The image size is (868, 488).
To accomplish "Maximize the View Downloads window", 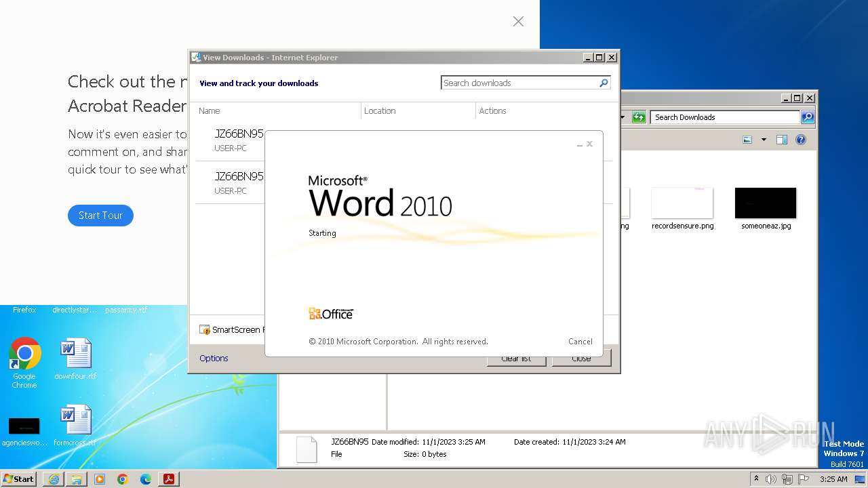I will coord(599,58).
